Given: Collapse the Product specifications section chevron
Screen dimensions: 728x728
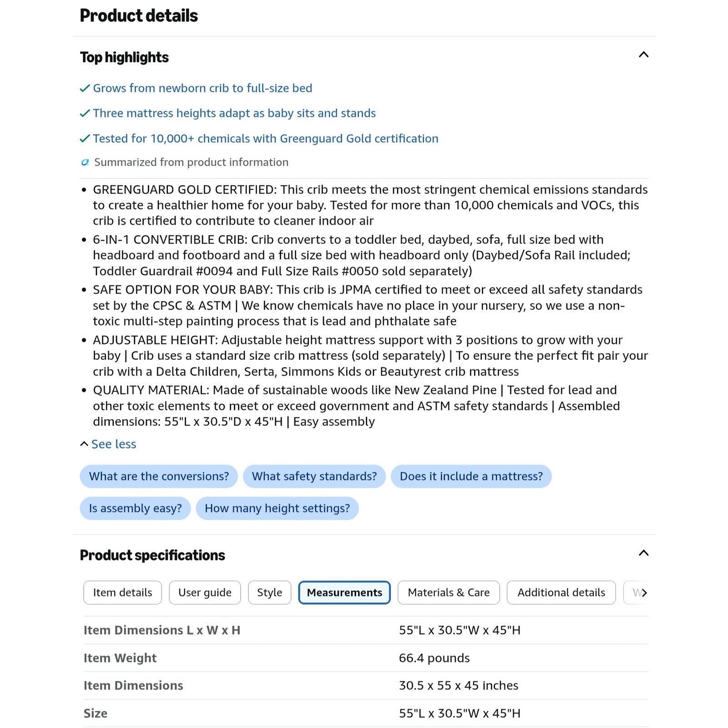Looking at the screenshot, I should pos(643,553).
